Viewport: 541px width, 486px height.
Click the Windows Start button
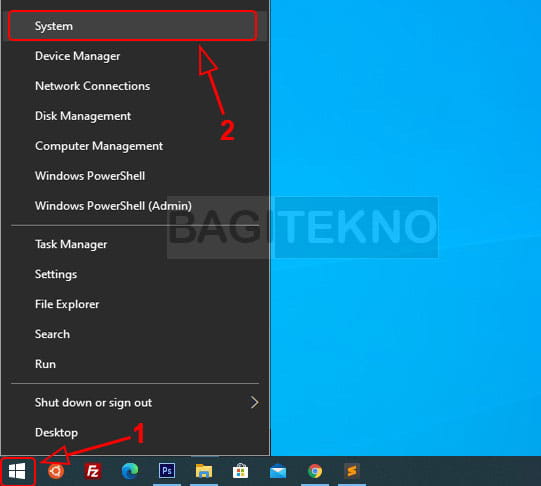17,471
